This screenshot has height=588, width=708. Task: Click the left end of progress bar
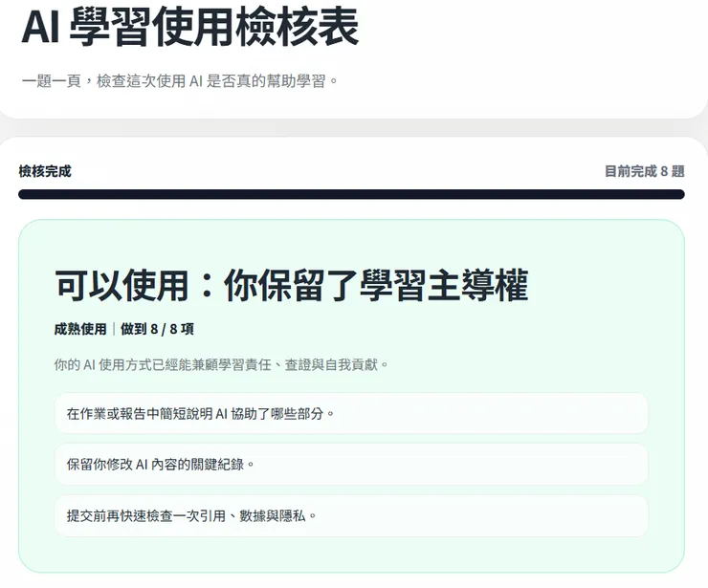pos(25,194)
